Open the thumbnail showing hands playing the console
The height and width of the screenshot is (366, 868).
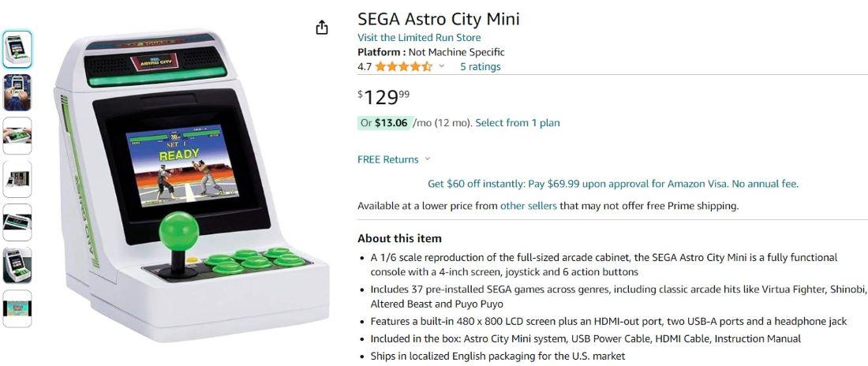click(x=17, y=92)
